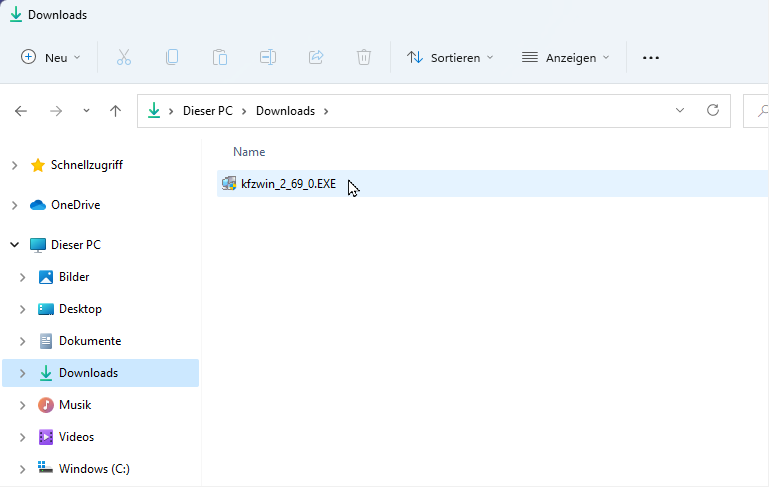Open the three-dot more options menu
This screenshot has height=487, width=769.
point(651,58)
